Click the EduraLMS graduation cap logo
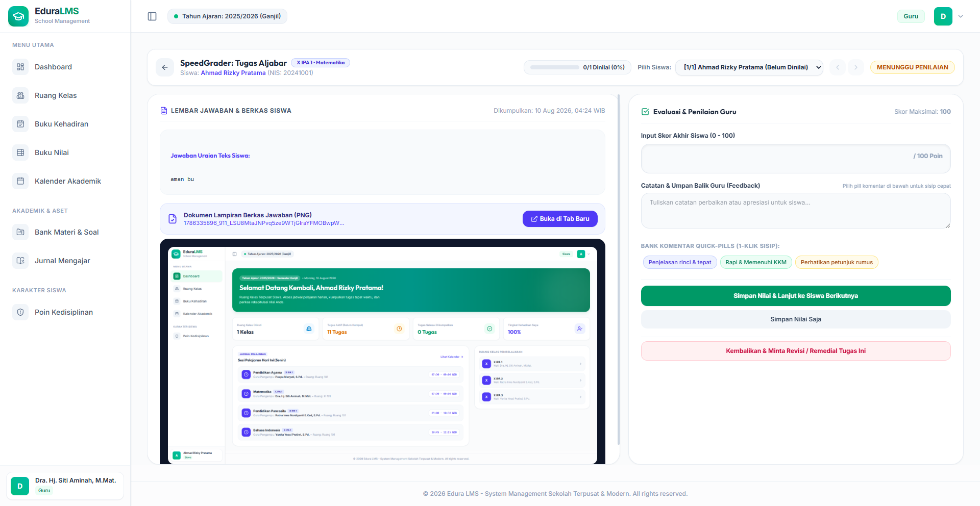This screenshot has width=980, height=506. point(18,16)
